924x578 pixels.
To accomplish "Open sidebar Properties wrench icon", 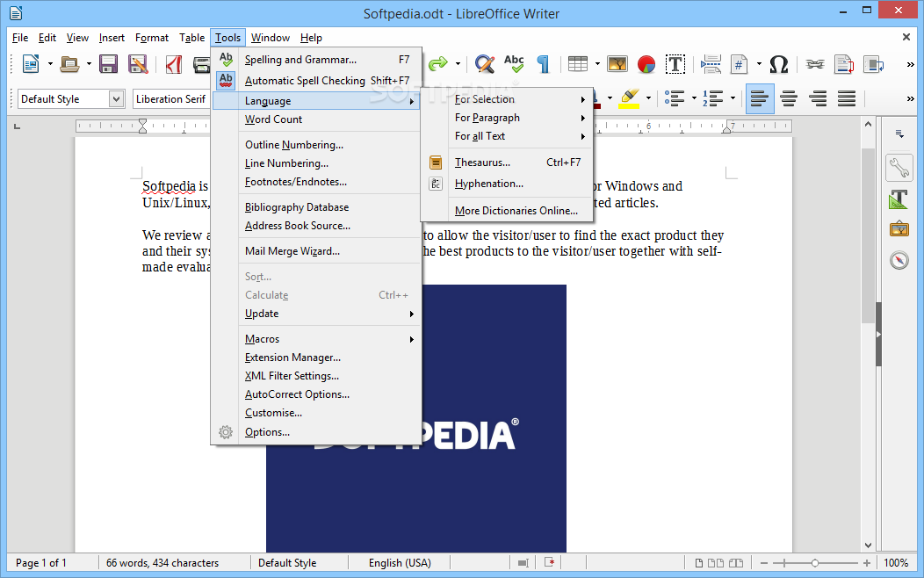I will pos(899,168).
